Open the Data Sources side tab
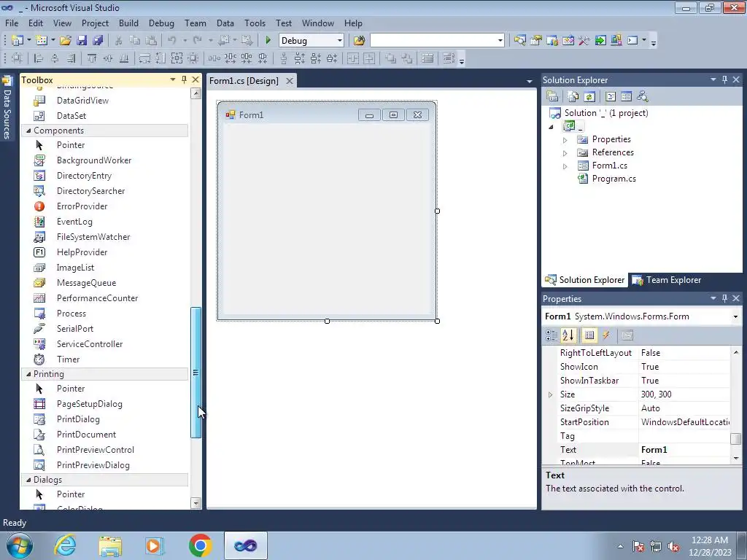The height and width of the screenshot is (560, 747). click(x=7, y=109)
